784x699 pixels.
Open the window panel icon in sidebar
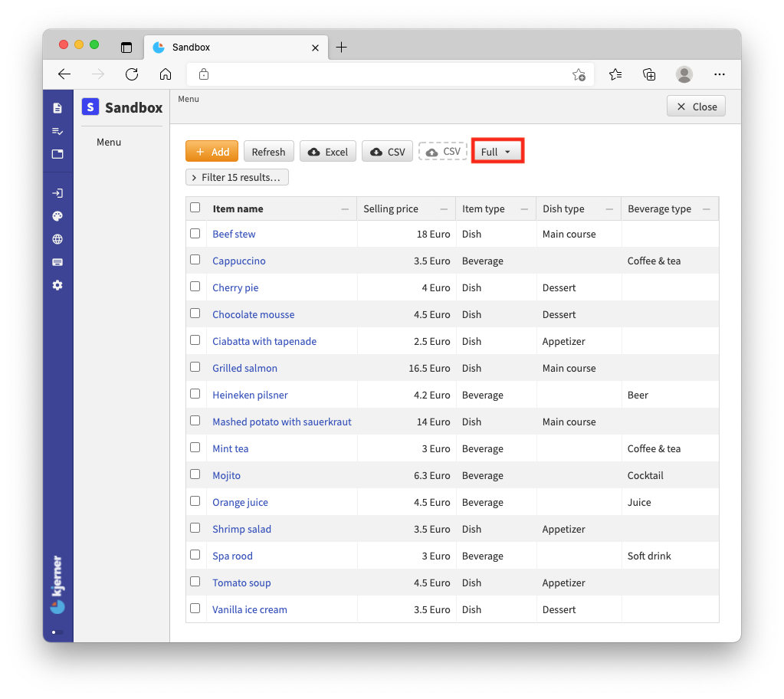[x=57, y=154]
